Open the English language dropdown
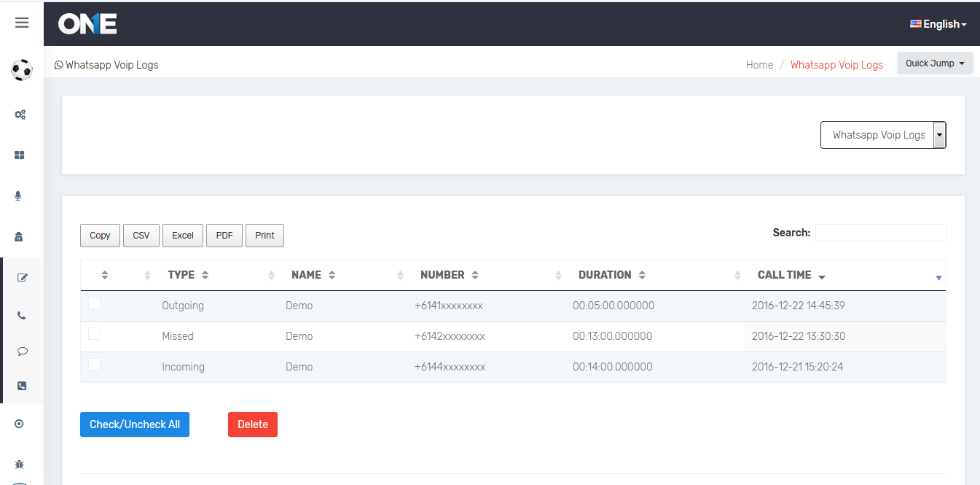This screenshot has width=980, height=485. (938, 24)
